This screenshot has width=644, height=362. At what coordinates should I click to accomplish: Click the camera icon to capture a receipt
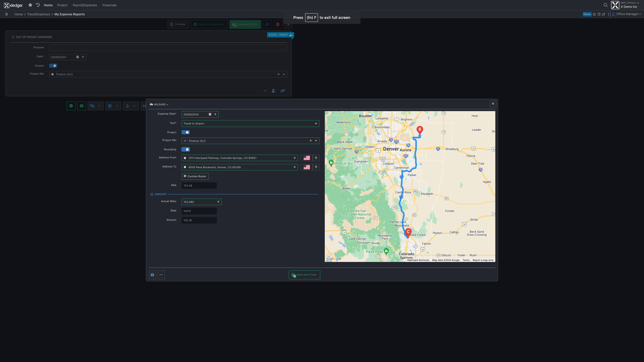click(82, 106)
